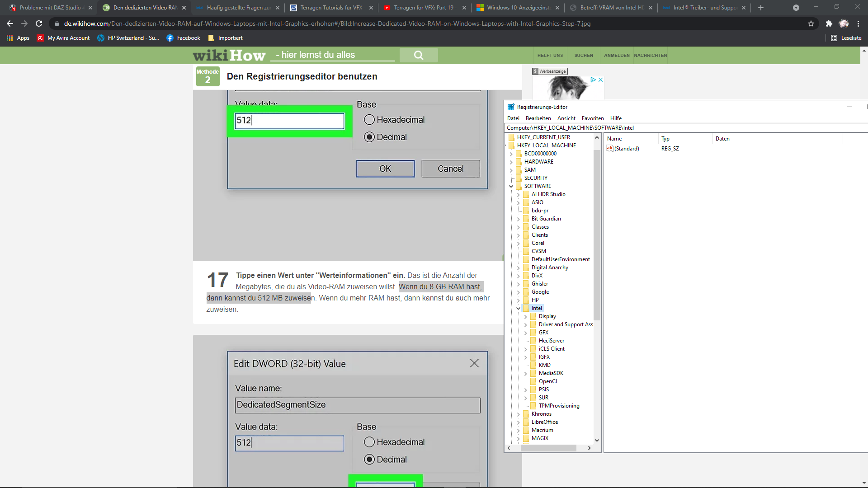Viewport: 868px width, 488px height.
Task: Collapse the Intel registry key
Action: [518, 308]
